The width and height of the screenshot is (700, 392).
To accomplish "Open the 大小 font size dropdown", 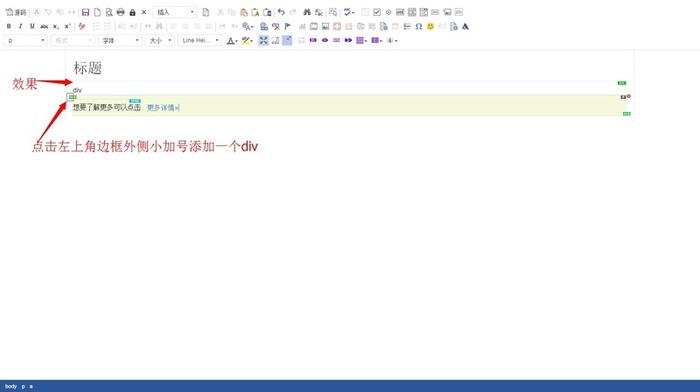I will [160, 41].
